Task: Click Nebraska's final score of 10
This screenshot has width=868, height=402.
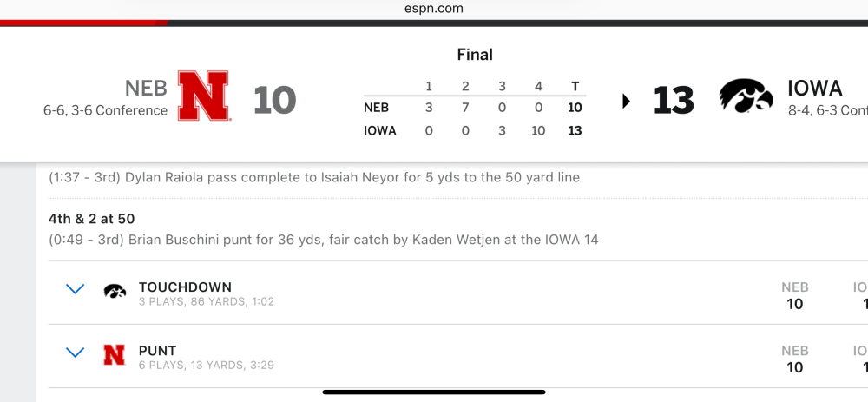Action: (275, 100)
